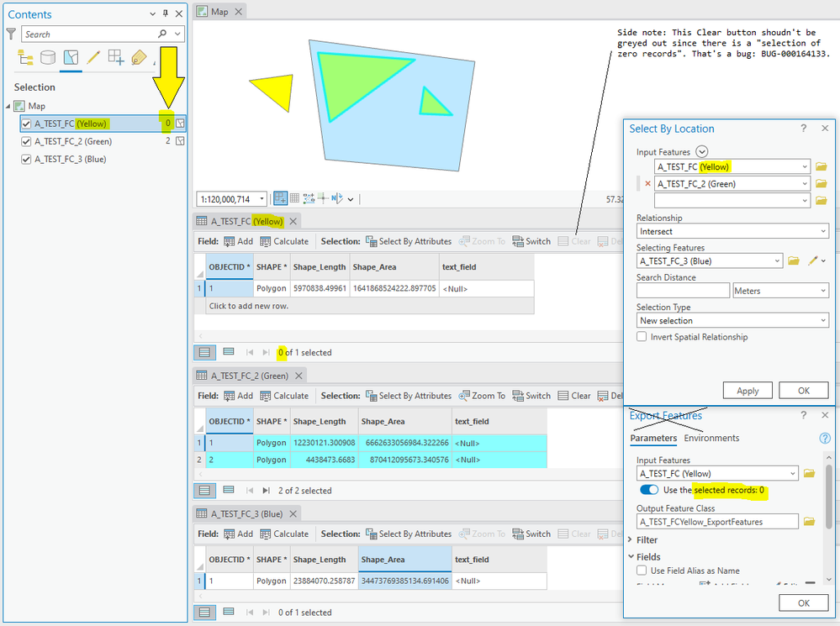Click the selection icon beside A_TEST_FC_2 (Green)

pyautogui.click(x=181, y=141)
